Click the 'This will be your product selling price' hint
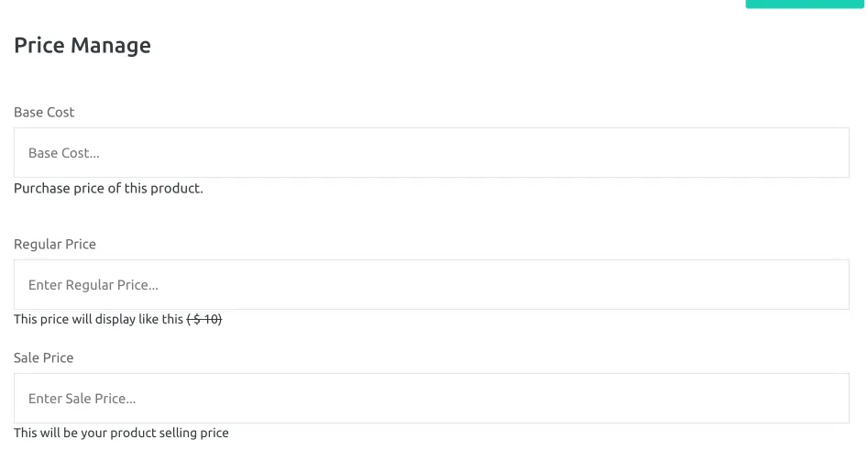 coord(121,433)
